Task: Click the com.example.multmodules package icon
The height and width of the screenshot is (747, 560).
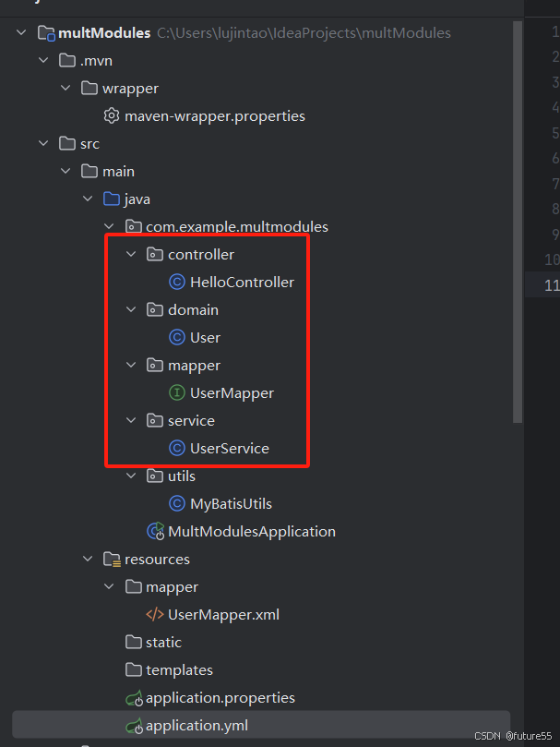Action: click(134, 226)
